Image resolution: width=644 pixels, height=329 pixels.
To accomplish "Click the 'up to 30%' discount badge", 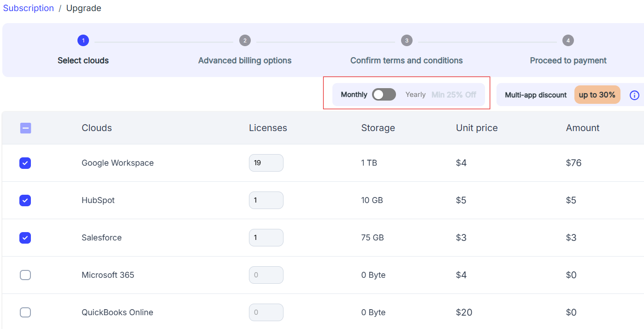I will (597, 95).
